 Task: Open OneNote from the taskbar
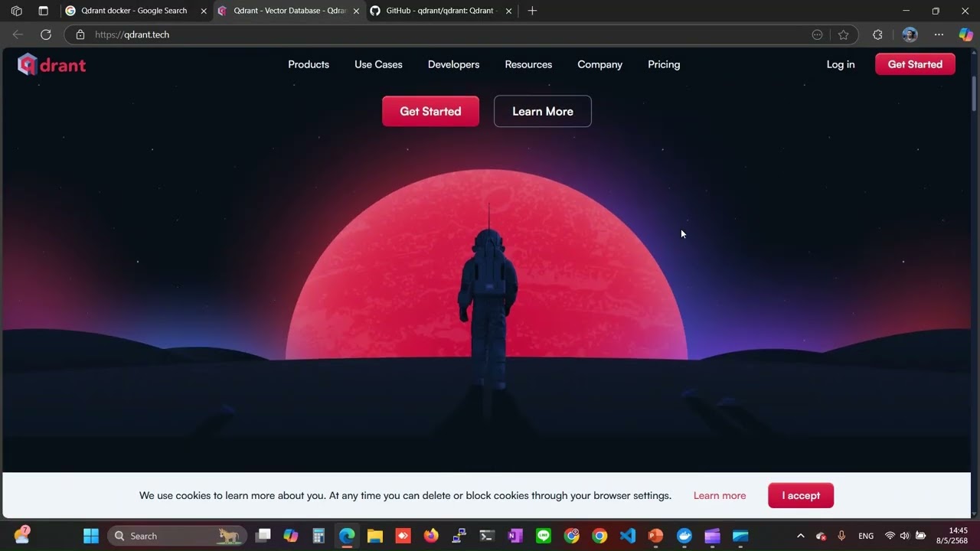(515, 536)
